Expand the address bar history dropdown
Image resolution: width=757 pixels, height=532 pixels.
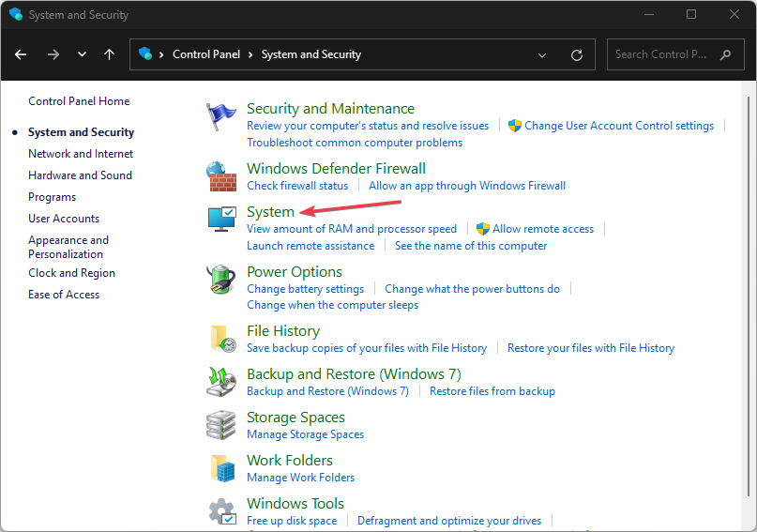(542, 55)
